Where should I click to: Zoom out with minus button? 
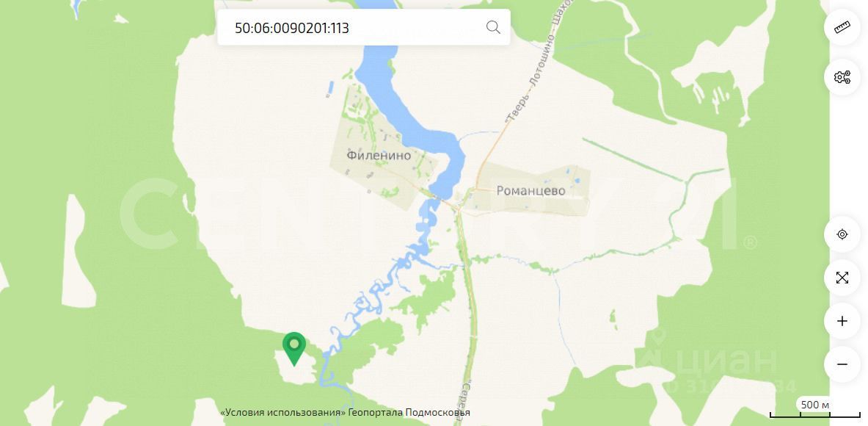pyautogui.click(x=842, y=364)
